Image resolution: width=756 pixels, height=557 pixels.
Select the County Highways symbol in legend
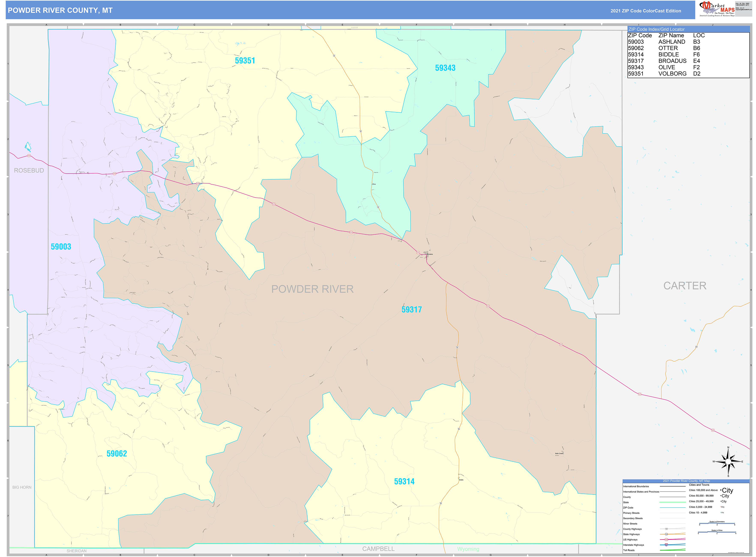coord(667,529)
